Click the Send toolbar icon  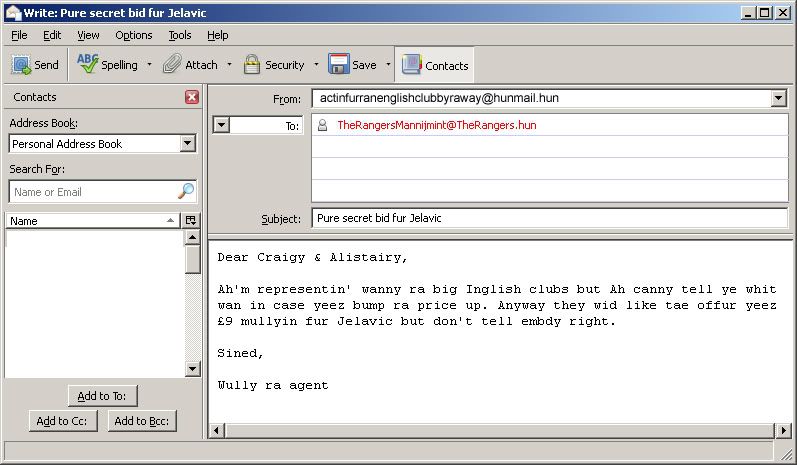point(34,65)
